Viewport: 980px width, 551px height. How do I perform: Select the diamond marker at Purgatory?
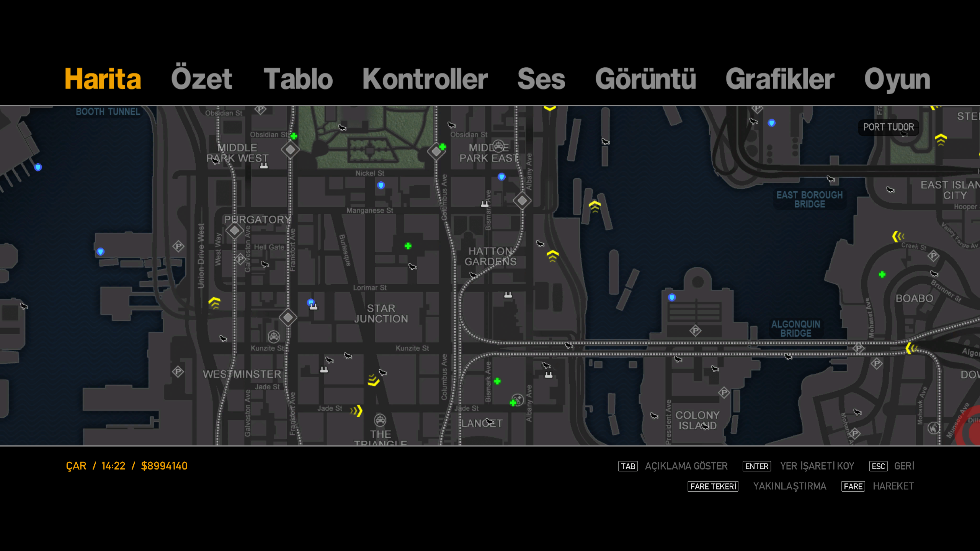pos(234,231)
